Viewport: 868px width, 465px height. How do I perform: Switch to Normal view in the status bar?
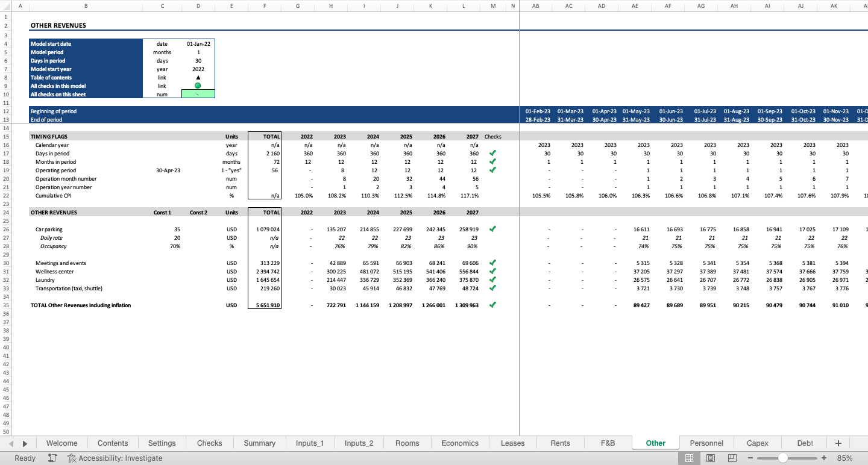coord(690,458)
